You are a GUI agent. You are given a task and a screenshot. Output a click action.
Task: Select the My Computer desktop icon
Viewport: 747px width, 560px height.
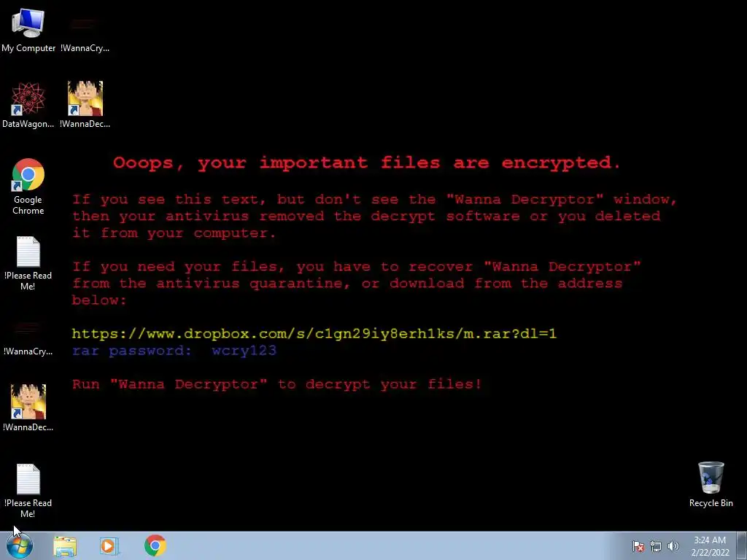(28, 30)
